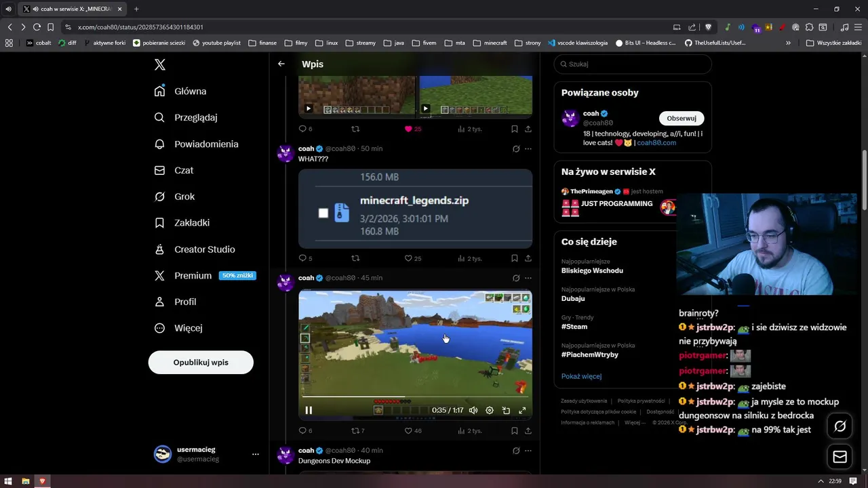Open Profil in the sidebar
Viewport: 868px width, 488px height.
[176, 302]
